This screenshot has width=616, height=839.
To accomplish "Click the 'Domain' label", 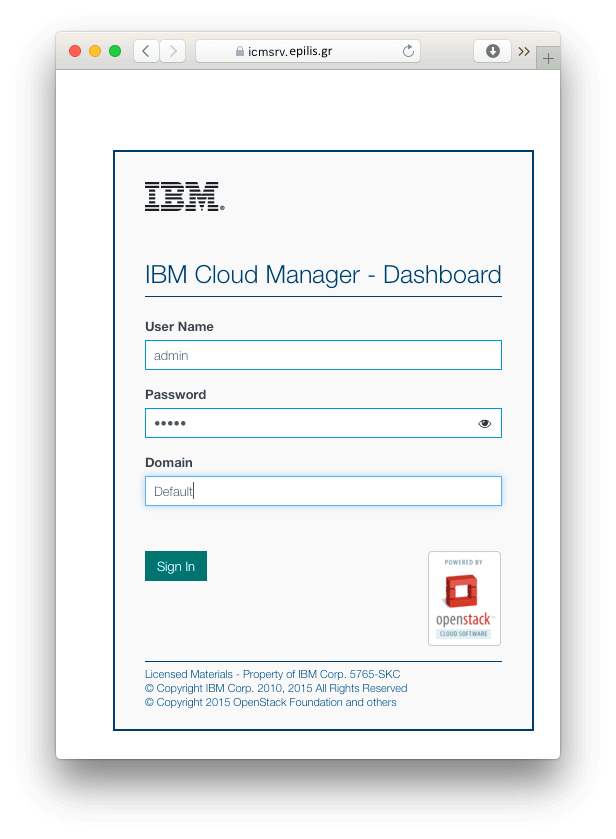I will [169, 463].
